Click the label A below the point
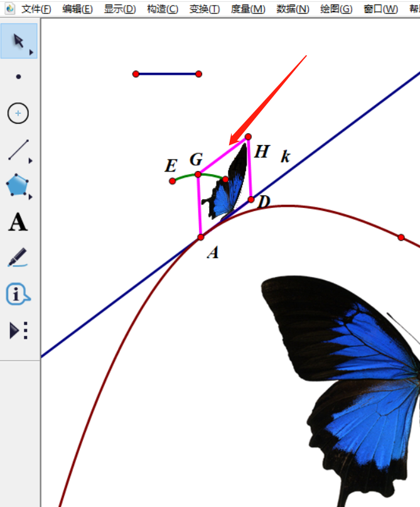 pyautogui.click(x=213, y=253)
